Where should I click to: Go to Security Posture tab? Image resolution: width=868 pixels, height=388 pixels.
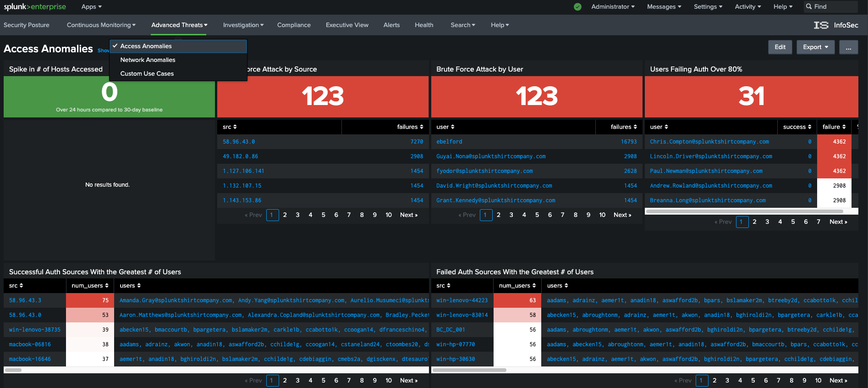(27, 25)
